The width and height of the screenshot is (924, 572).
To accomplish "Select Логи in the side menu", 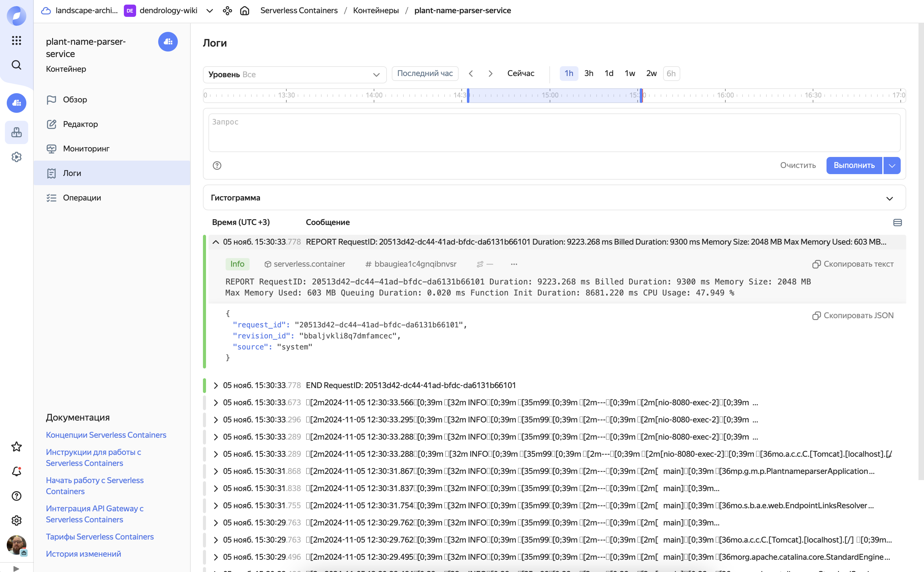I will (112, 173).
